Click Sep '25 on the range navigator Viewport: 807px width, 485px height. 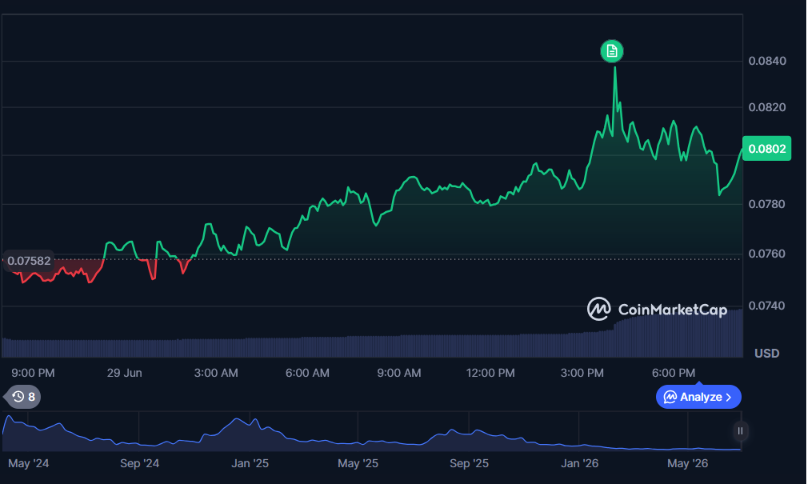(x=469, y=463)
